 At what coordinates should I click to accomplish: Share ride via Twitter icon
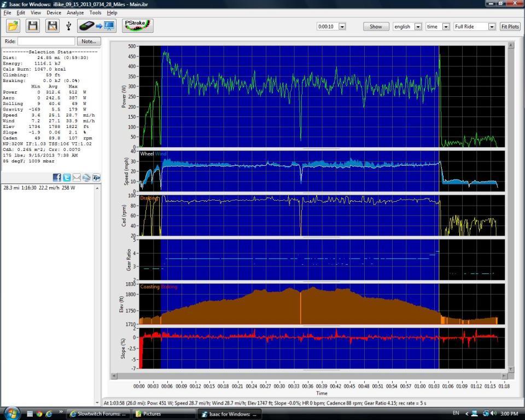coord(67,177)
